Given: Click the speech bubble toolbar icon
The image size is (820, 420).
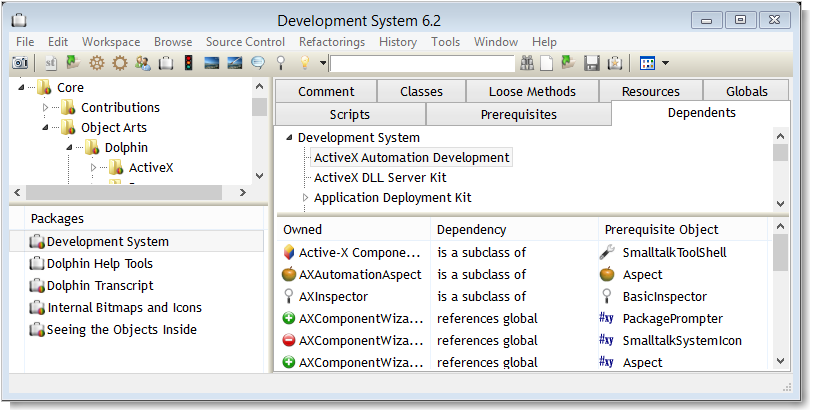Looking at the screenshot, I should pyautogui.click(x=258, y=63).
